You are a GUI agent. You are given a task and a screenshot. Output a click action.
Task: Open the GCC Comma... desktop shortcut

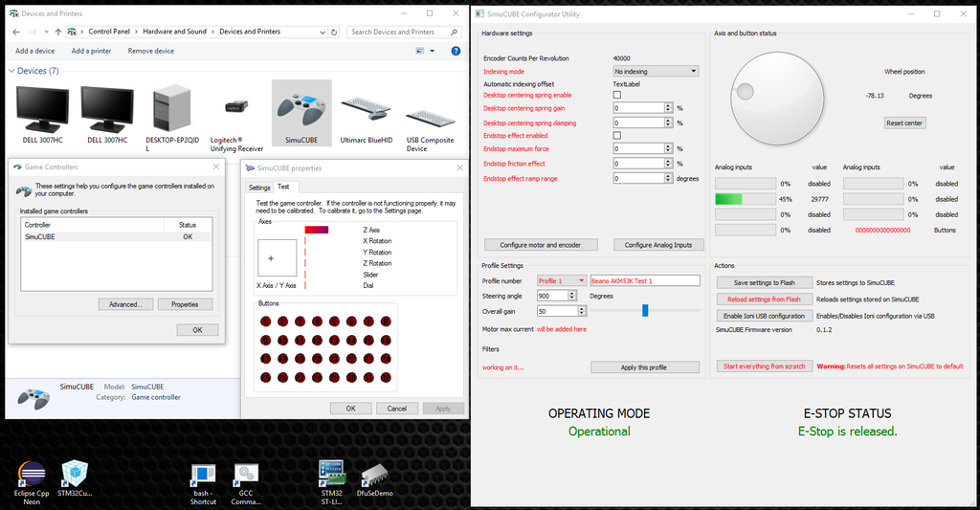pos(246,484)
